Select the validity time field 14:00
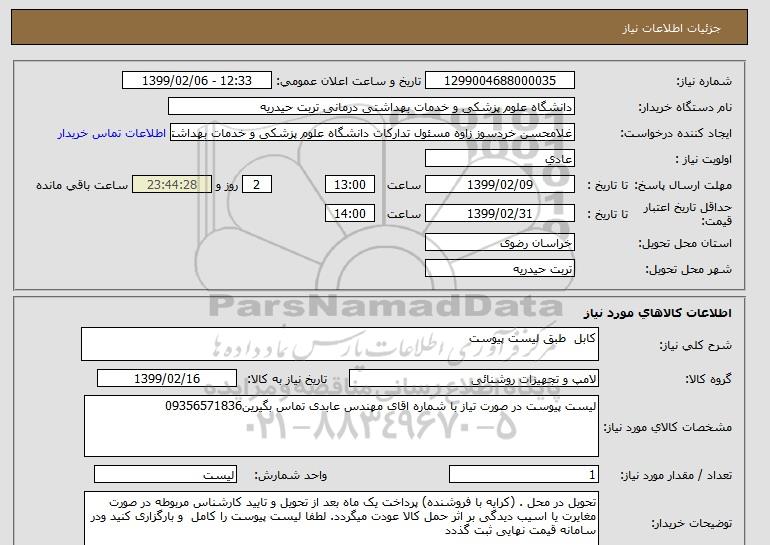This screenshot has height=545, width=770. click(x=350, y=214)
